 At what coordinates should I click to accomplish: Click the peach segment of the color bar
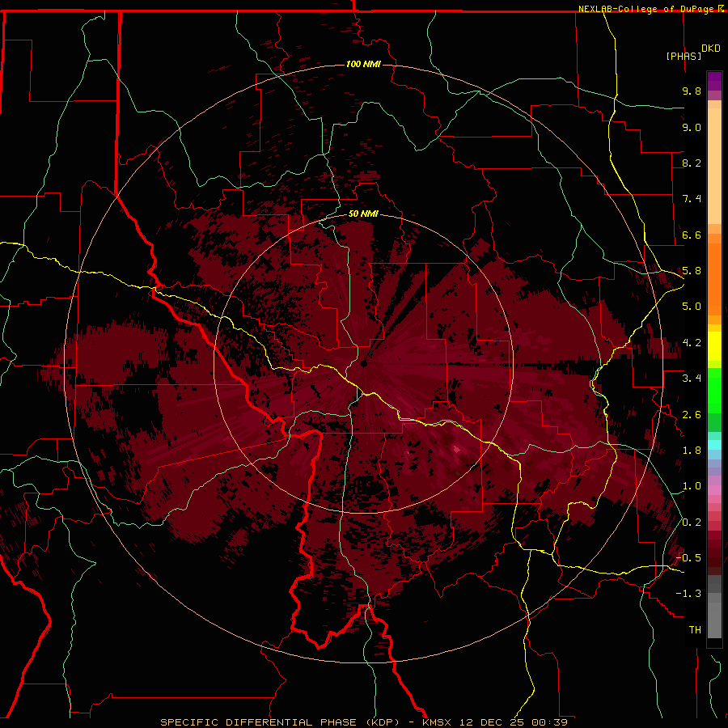(x=714, y=165)
